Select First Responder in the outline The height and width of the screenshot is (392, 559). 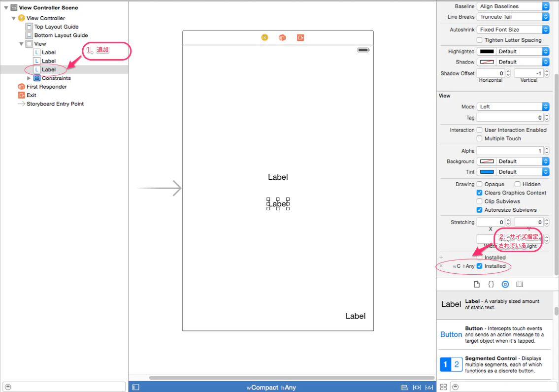click(x=47, y=87)
